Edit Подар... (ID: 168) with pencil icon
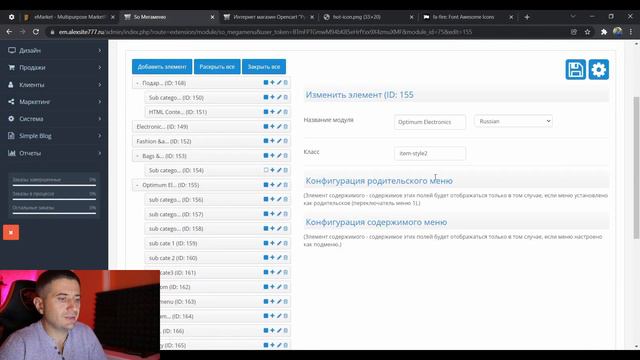This screenshot has height=360, width=640. click(279, 82)
